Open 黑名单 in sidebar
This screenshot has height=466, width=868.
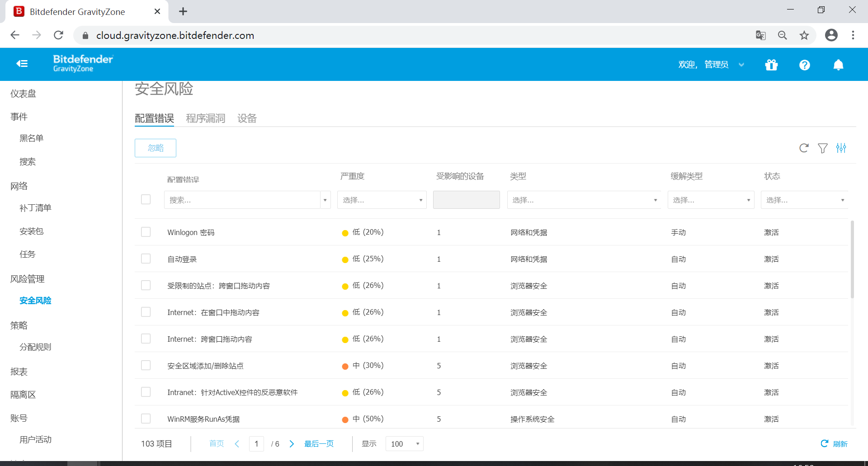click(31, 138)
